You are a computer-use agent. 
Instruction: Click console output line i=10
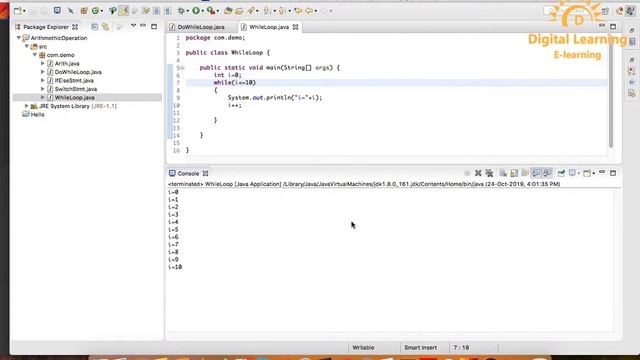[x=175, y=267]
